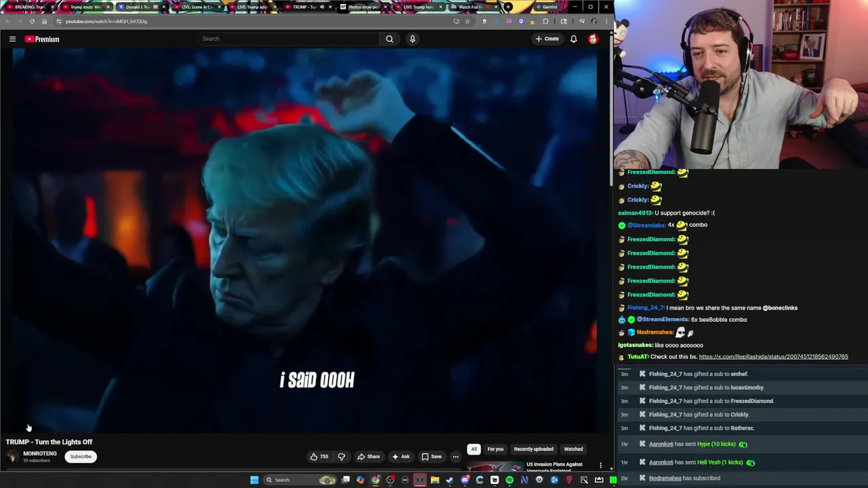Image resolution: width=868 pixels, height=488 pixels.
Task: Click Aaronko6 sent Hell Yeah event
Action: 741,462
